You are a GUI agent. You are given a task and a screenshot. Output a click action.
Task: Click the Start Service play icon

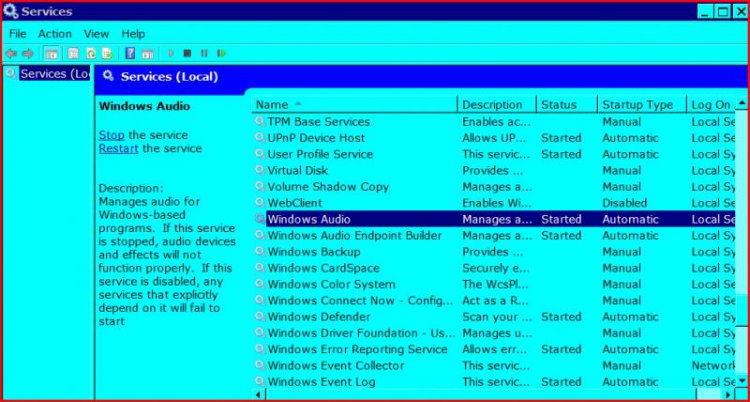(171, 53)
